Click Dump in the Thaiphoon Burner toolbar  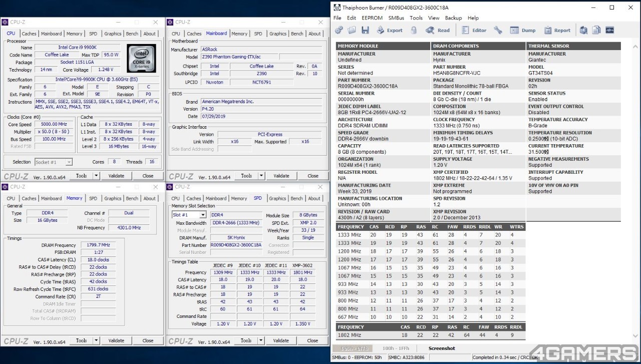pos(523,30)
